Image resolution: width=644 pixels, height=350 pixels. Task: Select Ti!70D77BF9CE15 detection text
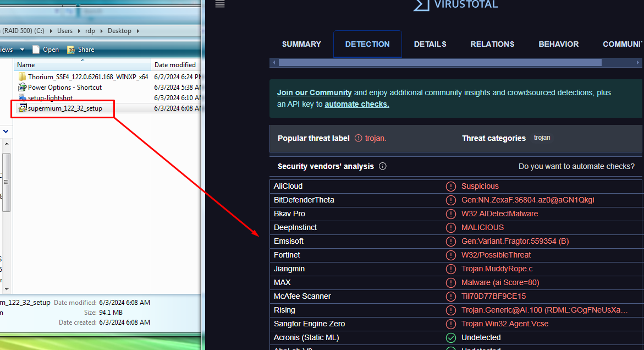click(x=493, y=296)
